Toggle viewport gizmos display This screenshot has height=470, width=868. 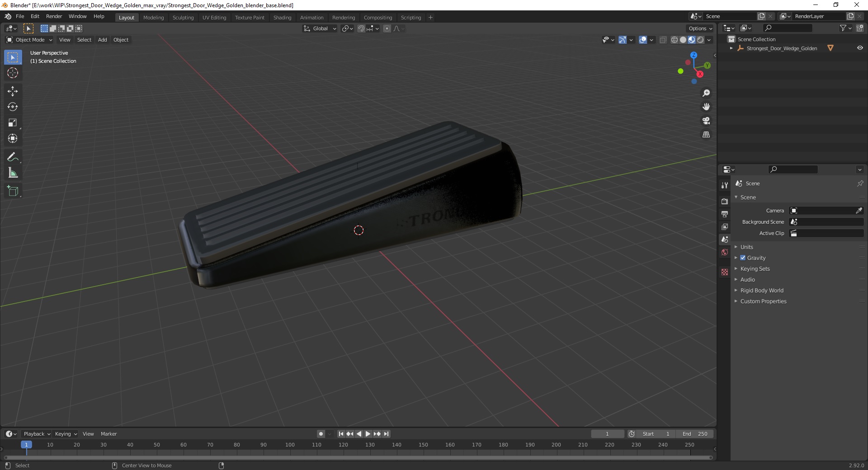click(623, 40)
